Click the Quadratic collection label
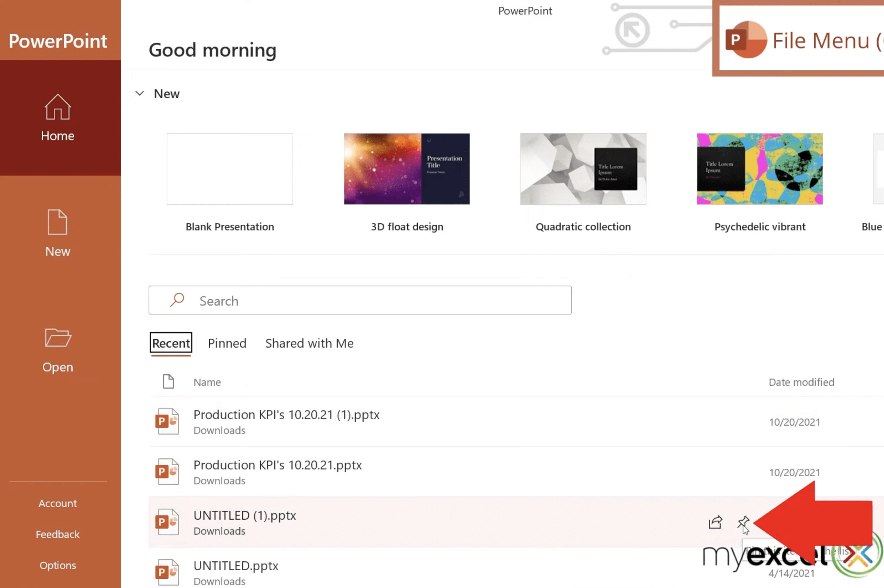The width and height of the screenshot is (884, 588). point(583,227)
